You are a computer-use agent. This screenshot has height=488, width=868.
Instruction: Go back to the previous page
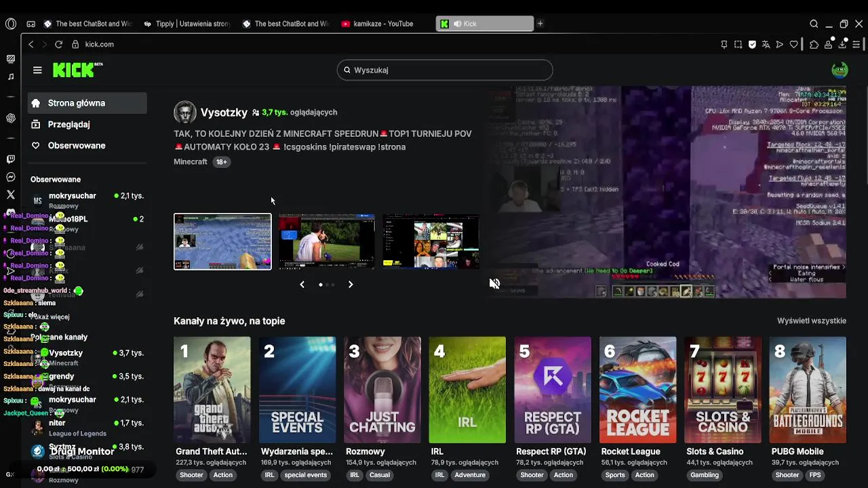point(31,44)
